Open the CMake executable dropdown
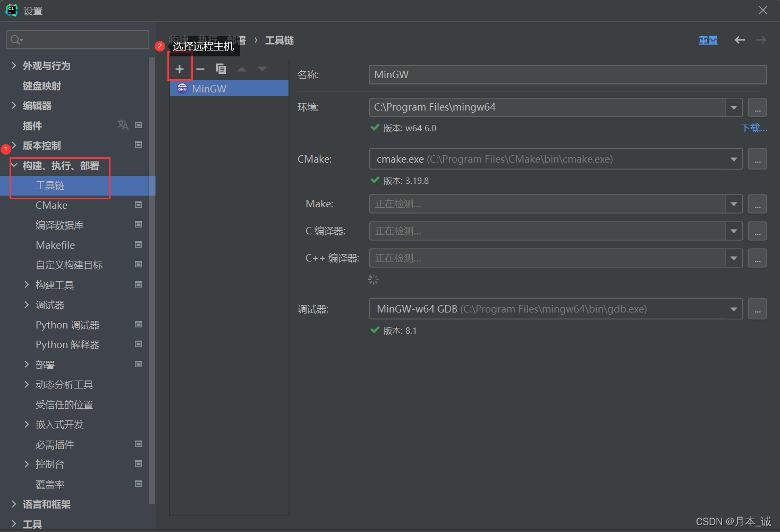The width and height of the screenshot is (780, 532). [x=734, y=159]
